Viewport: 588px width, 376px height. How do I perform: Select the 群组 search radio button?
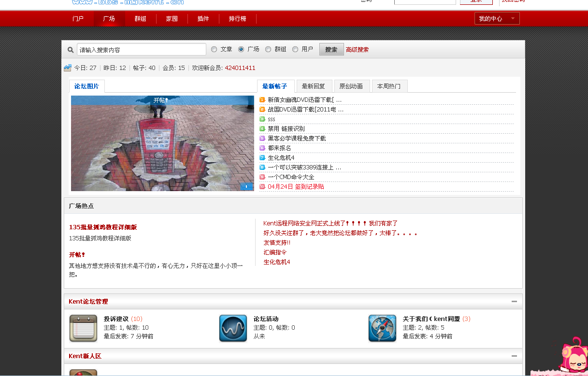click(x=268, y=49)
